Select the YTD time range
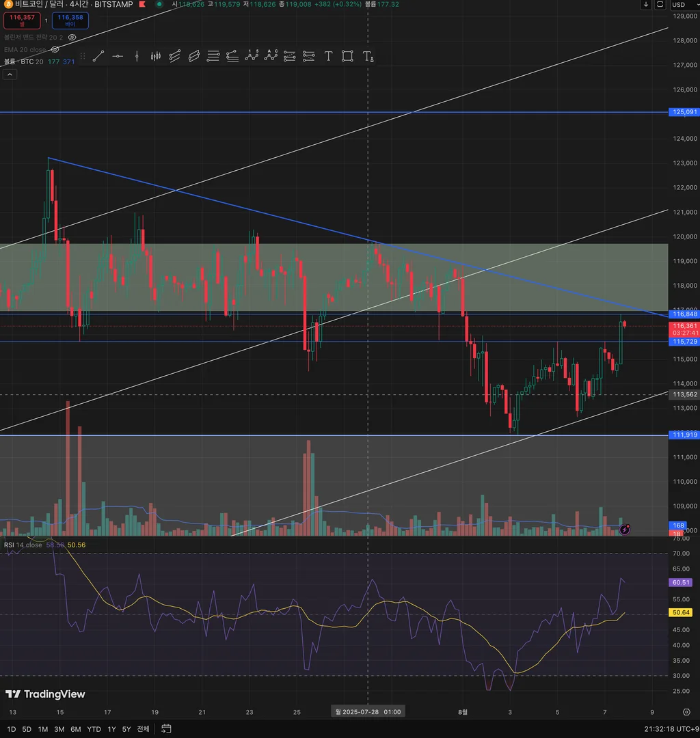The image size is (700, 738). coord(94,729)
